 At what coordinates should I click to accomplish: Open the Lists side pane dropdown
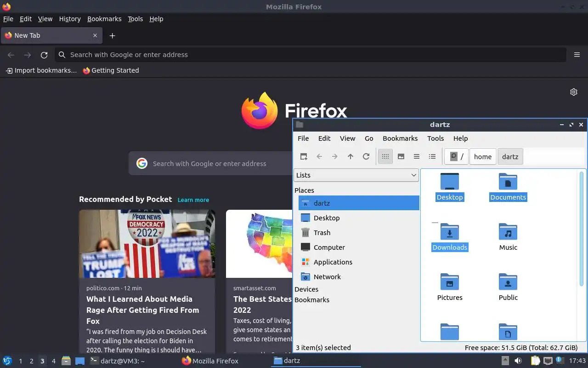tap(356, 175)
